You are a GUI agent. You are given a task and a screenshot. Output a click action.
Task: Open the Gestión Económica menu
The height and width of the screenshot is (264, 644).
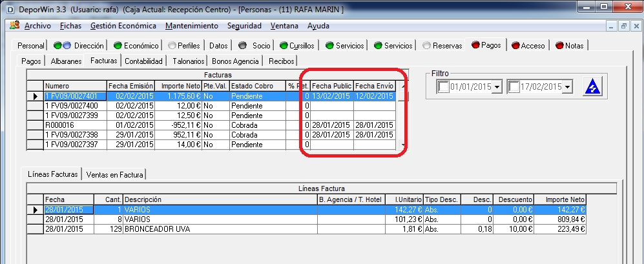[x=123, y=26]
